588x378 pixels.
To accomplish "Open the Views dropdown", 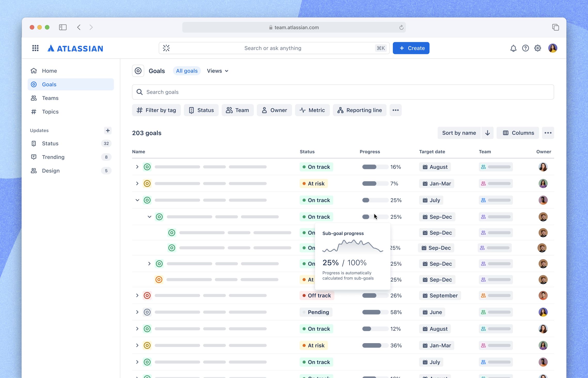I will tap(217, 71).
